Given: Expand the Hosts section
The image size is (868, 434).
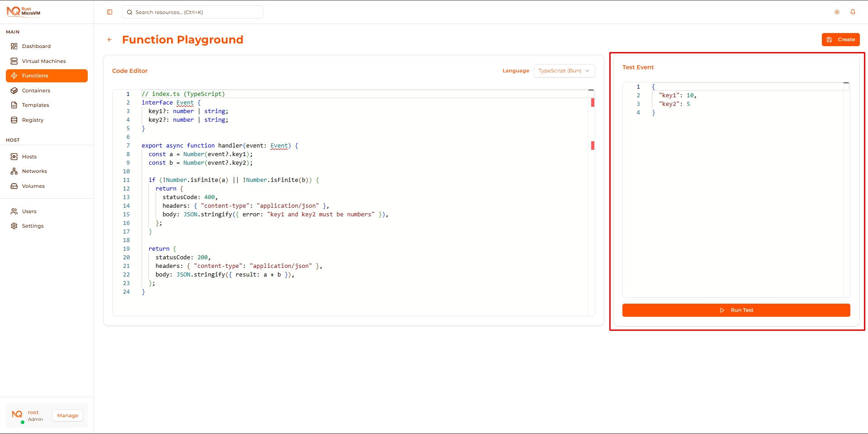Looking at the screenshot, I should pyautogui.click(x=29, y=156).
